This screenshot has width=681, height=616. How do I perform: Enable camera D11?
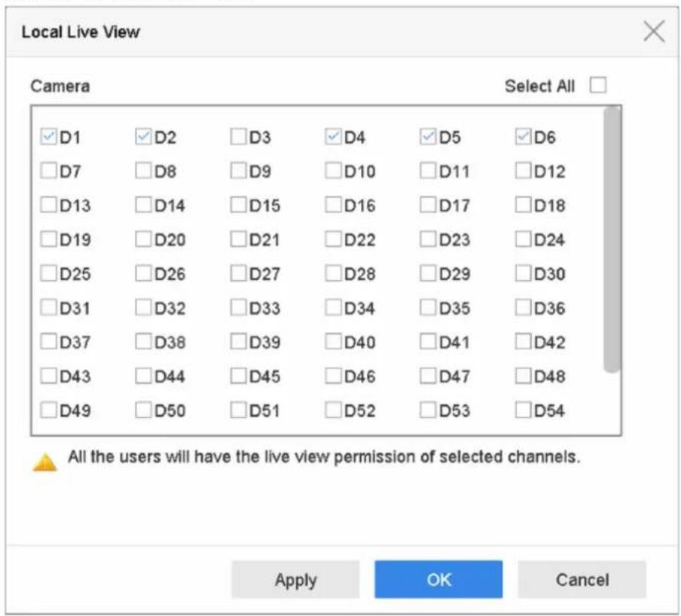(x=428, y=171)
